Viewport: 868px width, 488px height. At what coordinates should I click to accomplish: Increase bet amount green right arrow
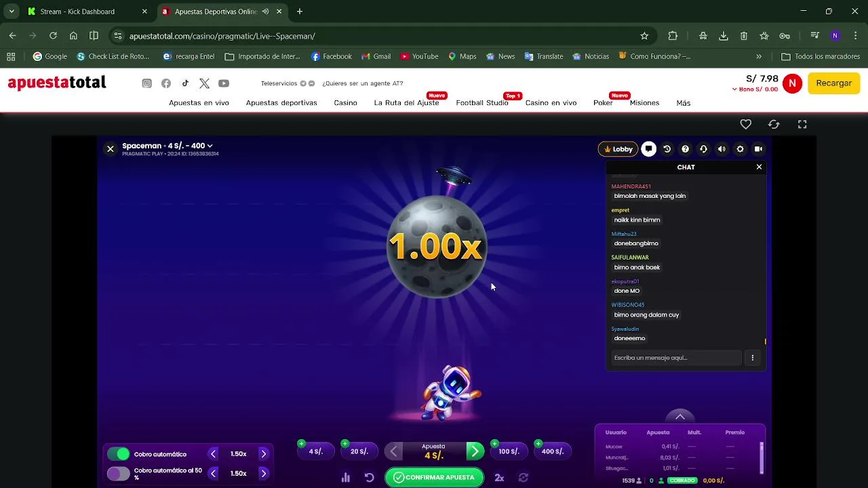[475, 451]
